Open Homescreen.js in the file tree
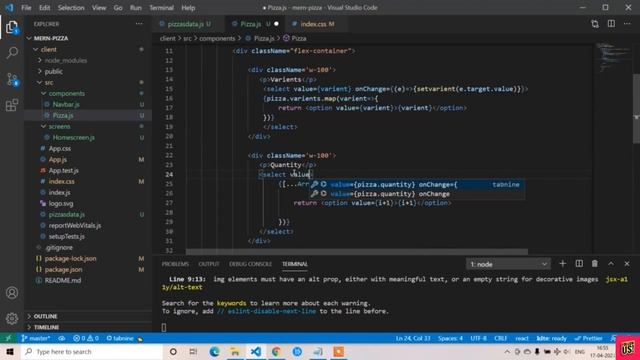 pos(88,138)
